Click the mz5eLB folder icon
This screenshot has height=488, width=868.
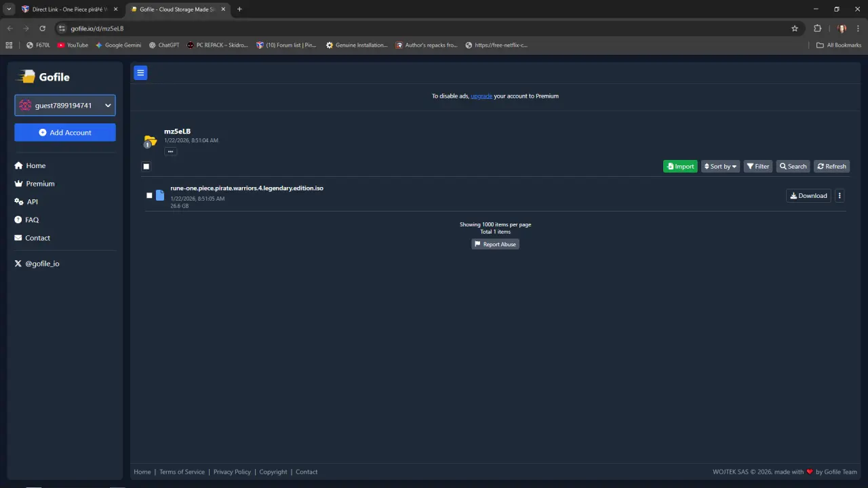[x=150, y=141]
